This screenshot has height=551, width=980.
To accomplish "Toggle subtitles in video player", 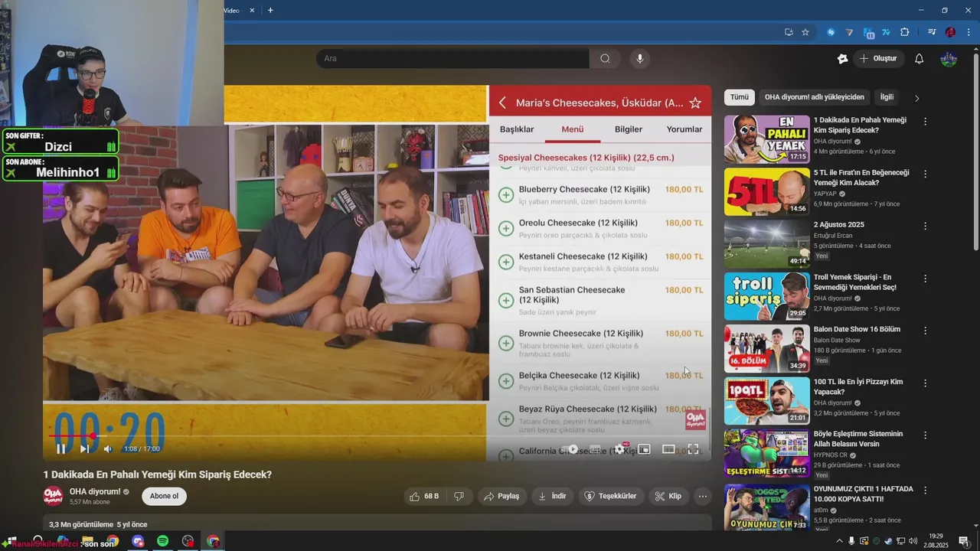I will point(595,449).
